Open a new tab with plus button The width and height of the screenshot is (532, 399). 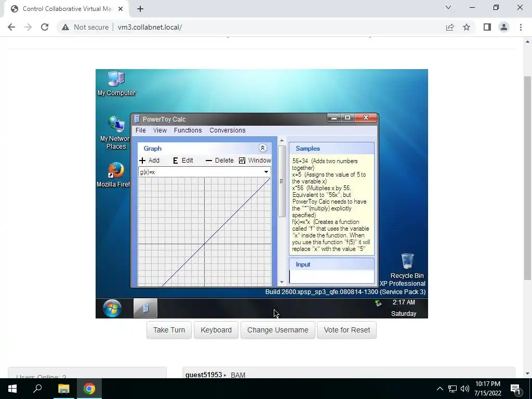pos(140,9)
